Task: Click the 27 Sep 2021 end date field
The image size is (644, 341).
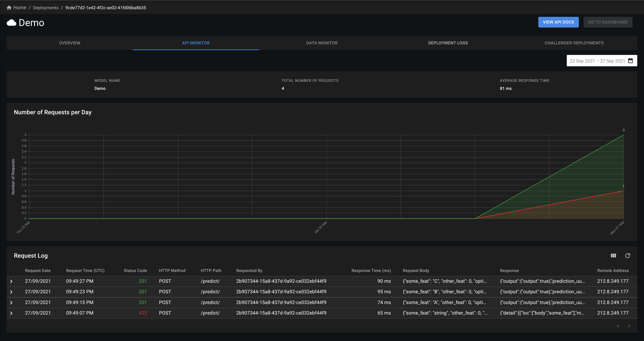Action: pyautogui.click(x=612, y=61)
